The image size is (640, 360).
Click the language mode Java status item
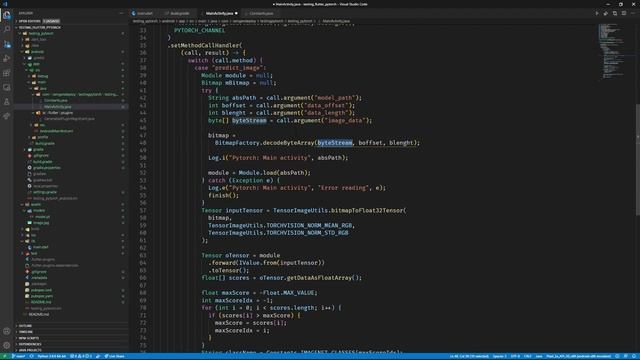(x=539, y=356)
